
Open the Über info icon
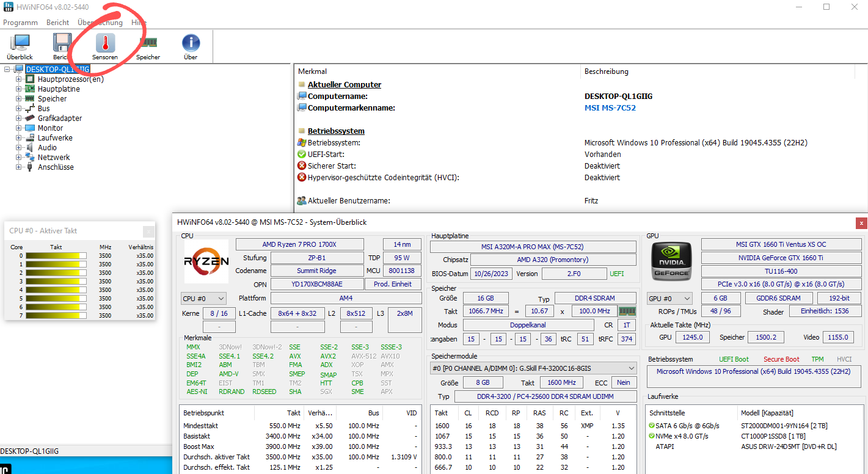(191, 43)
